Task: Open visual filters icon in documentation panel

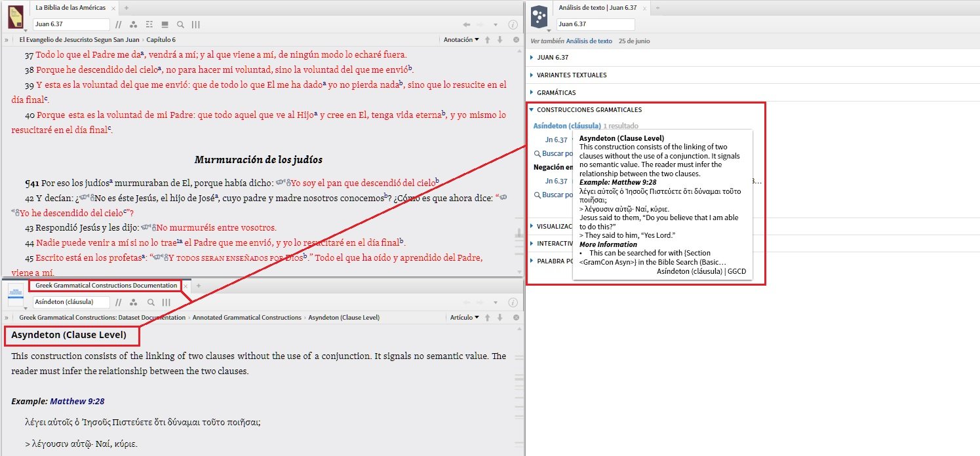Action: [x=134, y=302]
